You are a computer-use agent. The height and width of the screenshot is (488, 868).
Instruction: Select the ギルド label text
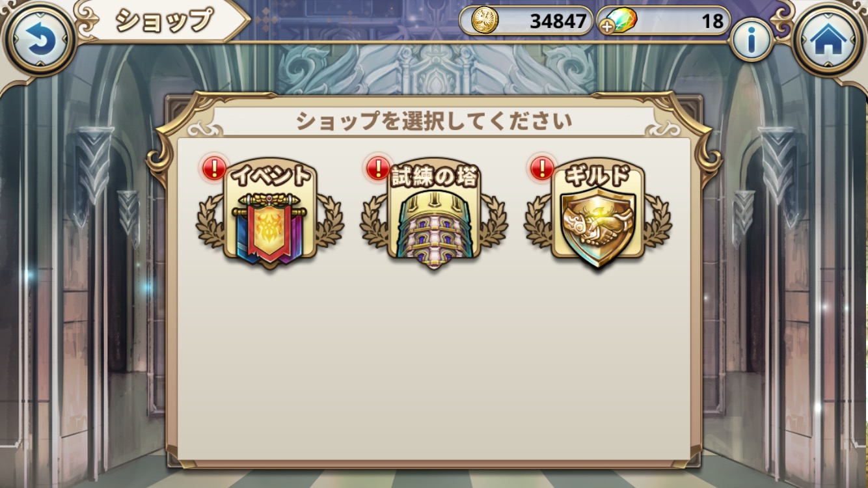point(598,177)
